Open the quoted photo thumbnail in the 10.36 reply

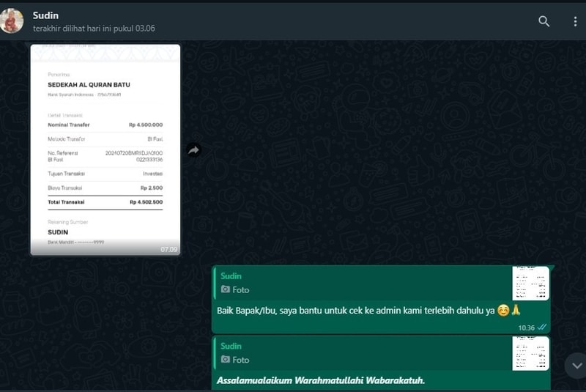click(530, 284)
